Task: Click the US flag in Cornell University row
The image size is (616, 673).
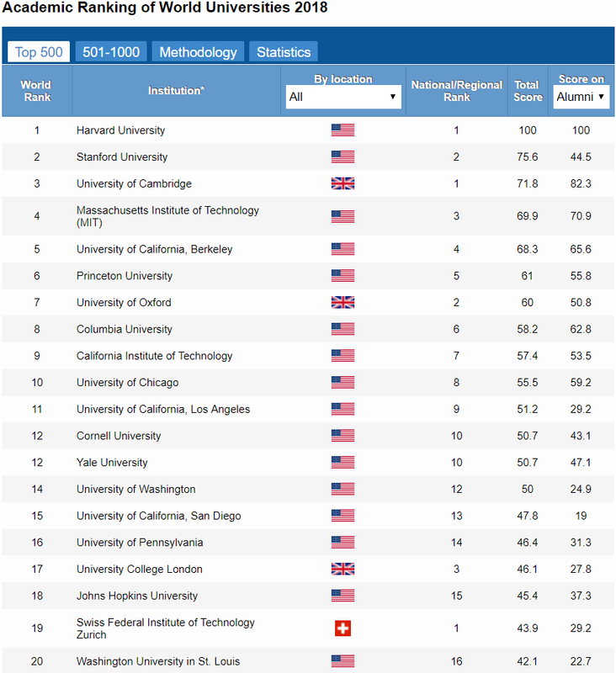Action: click(x=343, y=436)
